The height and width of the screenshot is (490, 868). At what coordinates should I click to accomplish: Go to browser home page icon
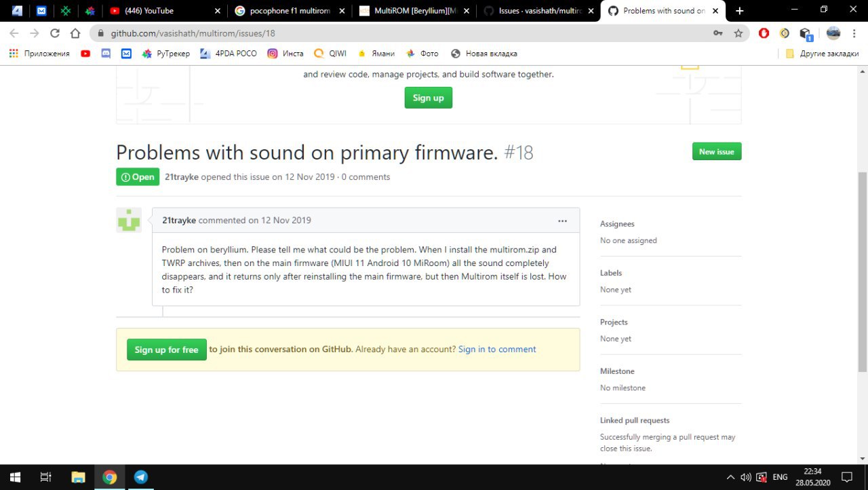(76, 33)
